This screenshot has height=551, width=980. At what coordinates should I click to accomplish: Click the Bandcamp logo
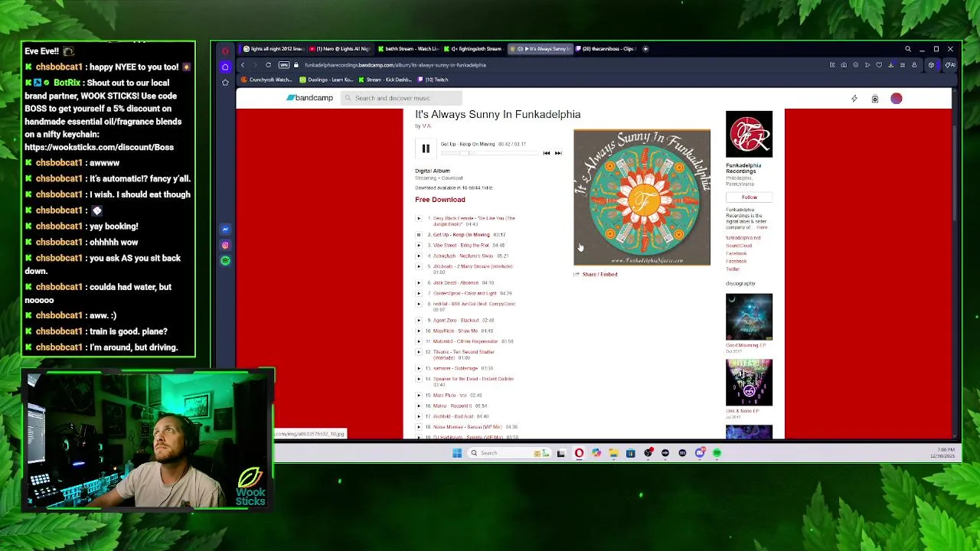click(x=310, y=98)
